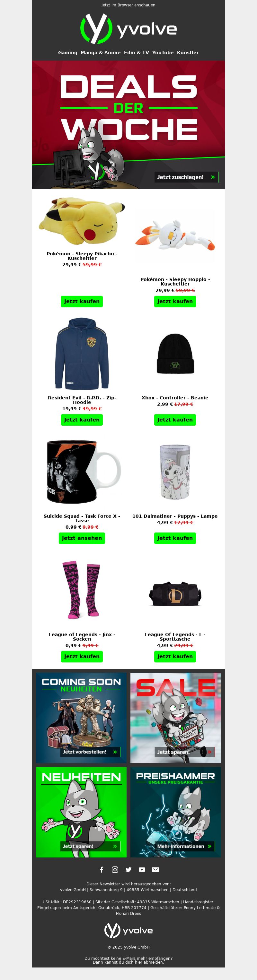Viewport: 257px width, 980px height.
Task: Click Jetzt ansehen for Suicide Squad mug
Action: [82, 538]
